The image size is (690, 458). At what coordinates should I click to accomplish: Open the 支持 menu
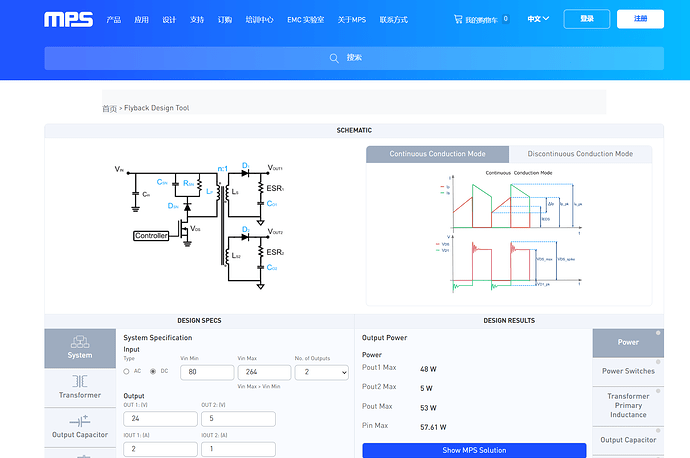coord(197,20)
